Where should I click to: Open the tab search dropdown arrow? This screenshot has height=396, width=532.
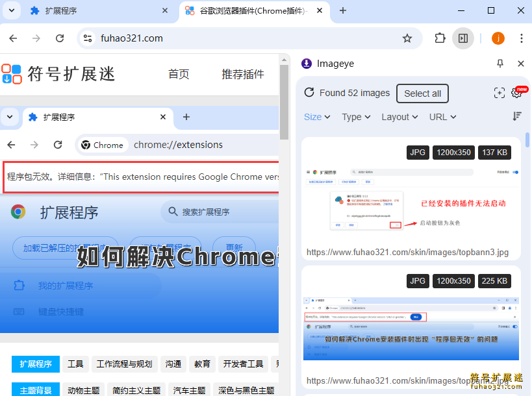[12, 10]
